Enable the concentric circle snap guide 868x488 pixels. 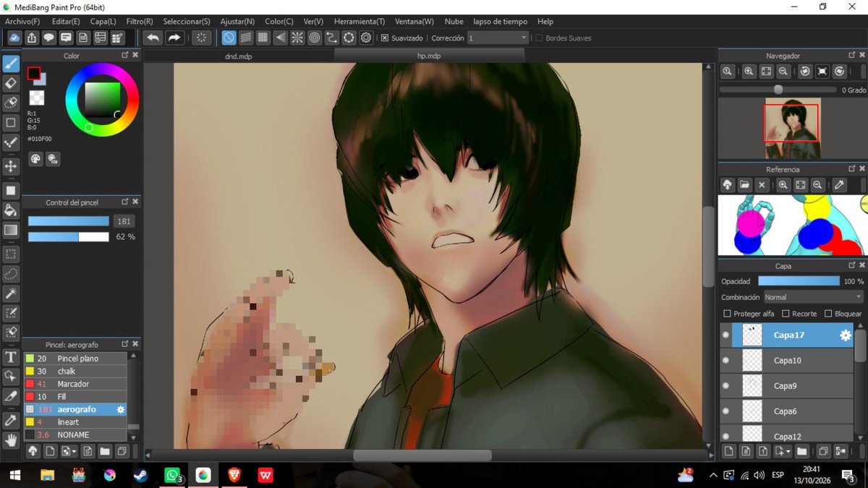click(x=315, y=38)
